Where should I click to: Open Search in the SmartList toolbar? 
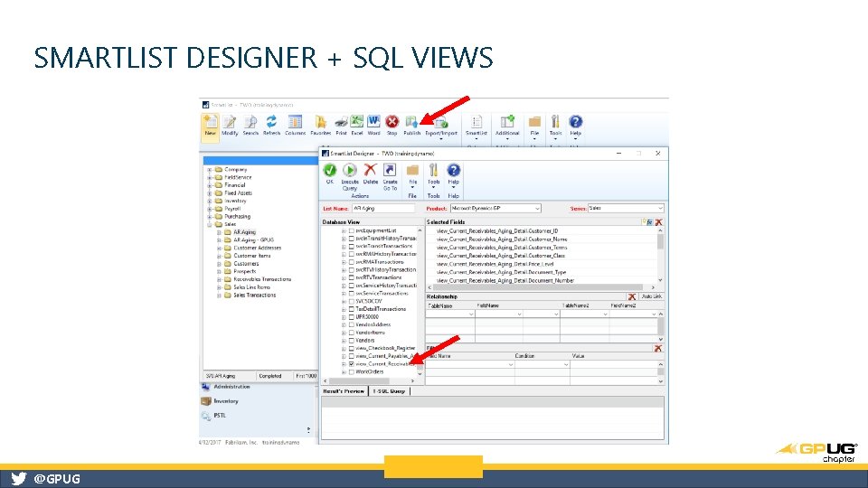250,123
